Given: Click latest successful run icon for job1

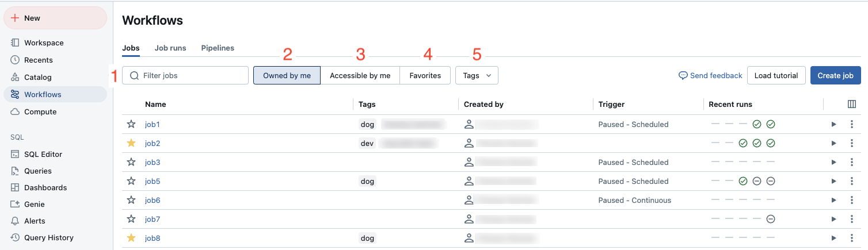Looking at the screenshot, I should click(x=771, y=124).
